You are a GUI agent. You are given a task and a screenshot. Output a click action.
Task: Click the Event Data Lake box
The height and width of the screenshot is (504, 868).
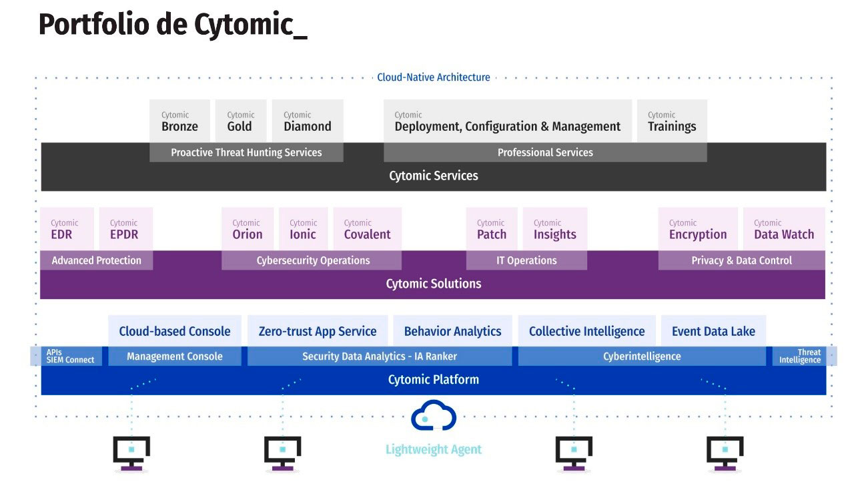713,331
